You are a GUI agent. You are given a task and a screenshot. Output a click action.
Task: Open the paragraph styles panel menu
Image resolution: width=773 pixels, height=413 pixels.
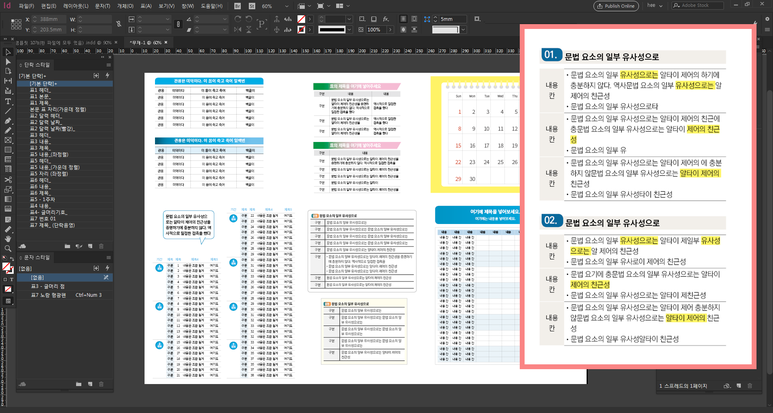tap(108, 65)
